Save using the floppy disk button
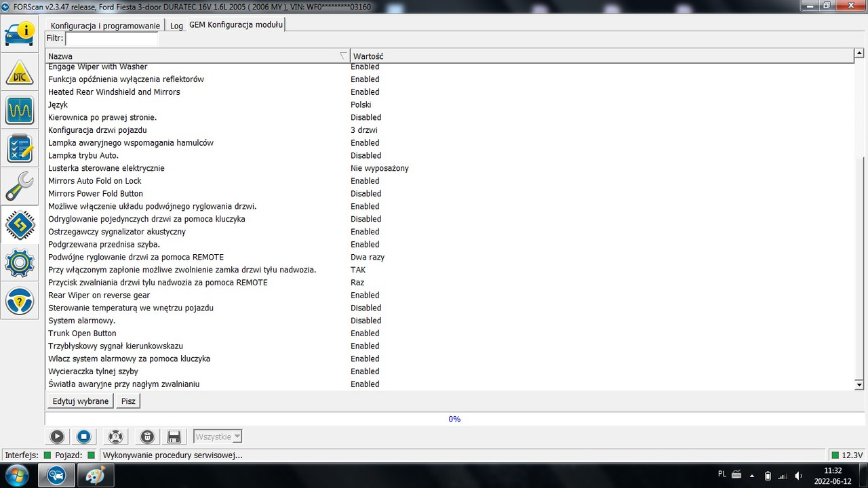Image resolution: width=868 pixels, height=488 pixels. point(174,437)
